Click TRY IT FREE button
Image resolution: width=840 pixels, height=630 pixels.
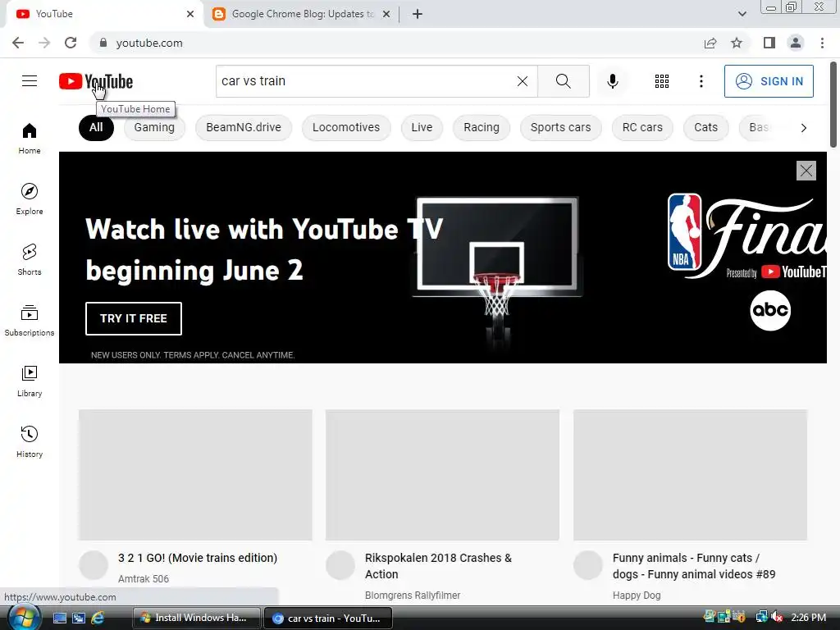[x=134, y=318]
